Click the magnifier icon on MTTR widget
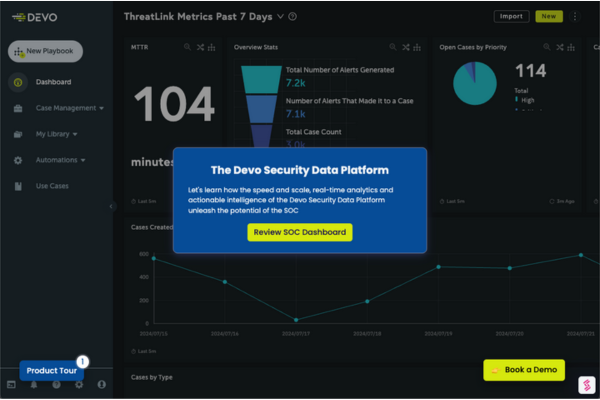The height and width of the screenshot is (400, 600). 186,47
